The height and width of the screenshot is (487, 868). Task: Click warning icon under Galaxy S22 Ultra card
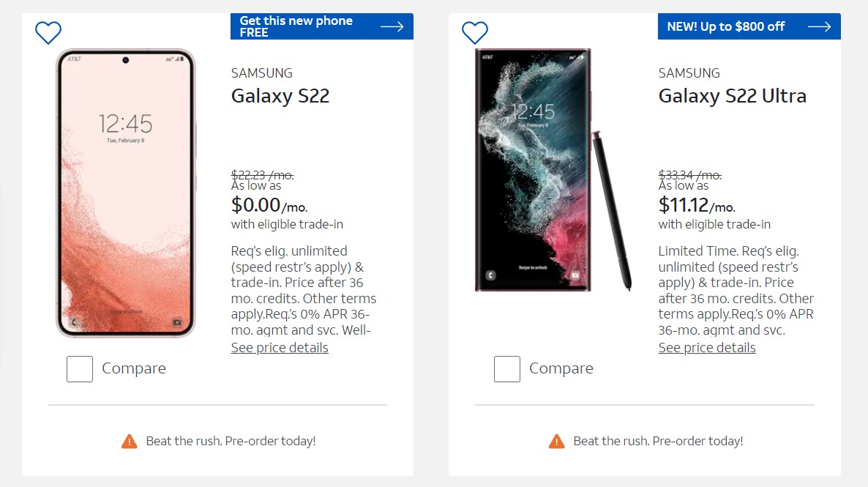[557, 441]
